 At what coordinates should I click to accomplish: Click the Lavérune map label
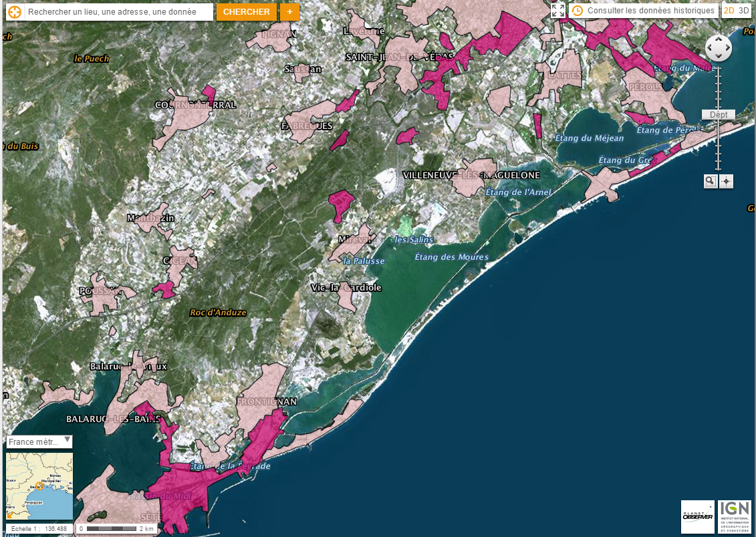(364, 31)
